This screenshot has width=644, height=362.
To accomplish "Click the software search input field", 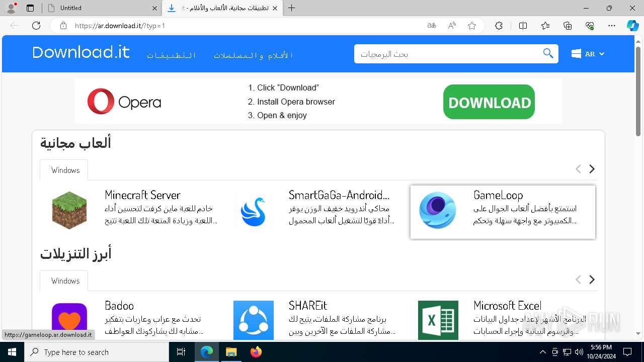I will pos(447,54).
